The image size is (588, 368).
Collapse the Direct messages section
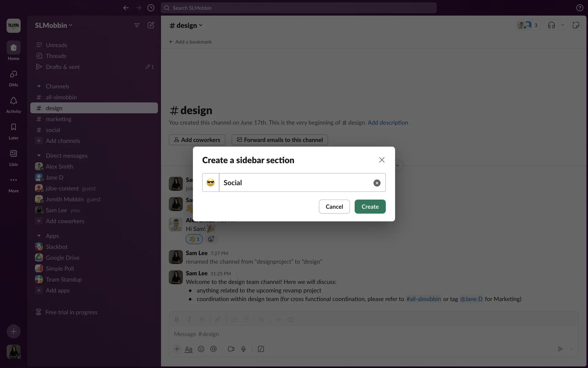coord(39,156)
